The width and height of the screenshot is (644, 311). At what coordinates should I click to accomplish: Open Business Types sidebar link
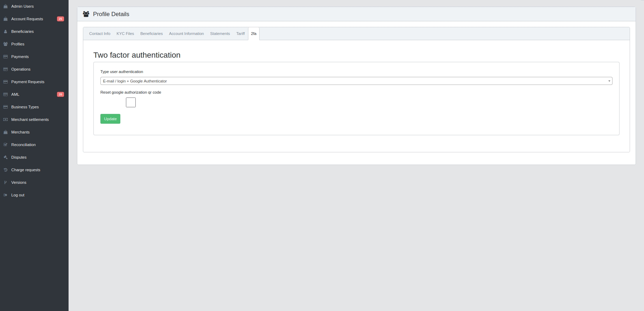tap(25, 107)
